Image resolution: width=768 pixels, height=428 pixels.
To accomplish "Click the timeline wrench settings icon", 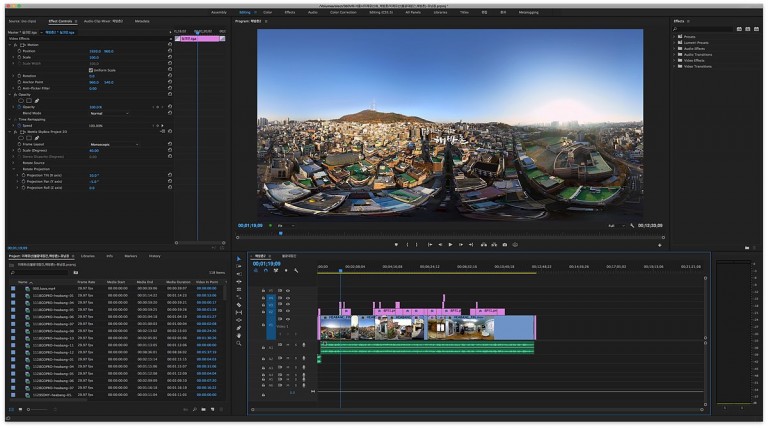I will tap(296, 270).
